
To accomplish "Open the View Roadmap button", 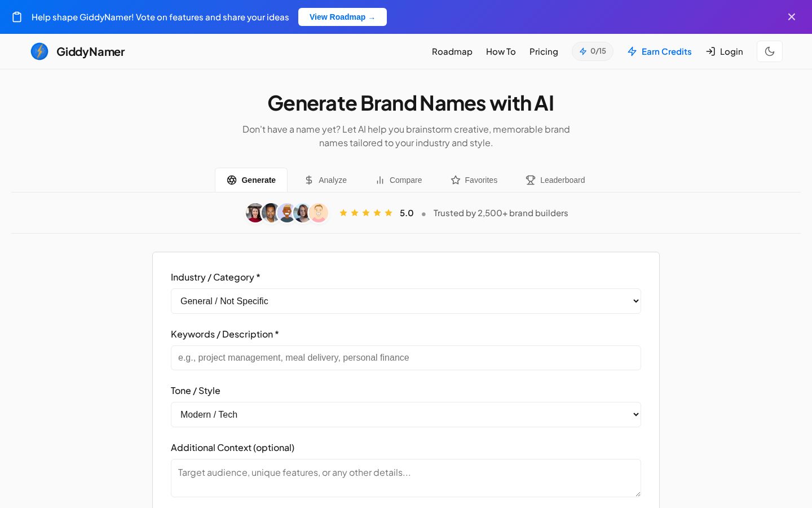I will point(342,17).
